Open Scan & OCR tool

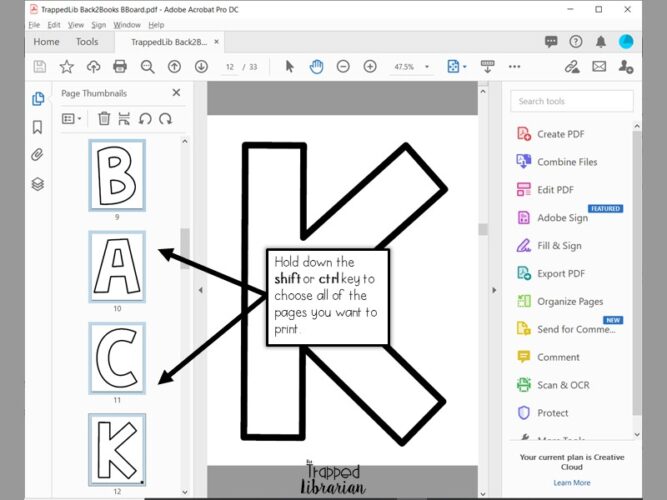pos(553,385)
